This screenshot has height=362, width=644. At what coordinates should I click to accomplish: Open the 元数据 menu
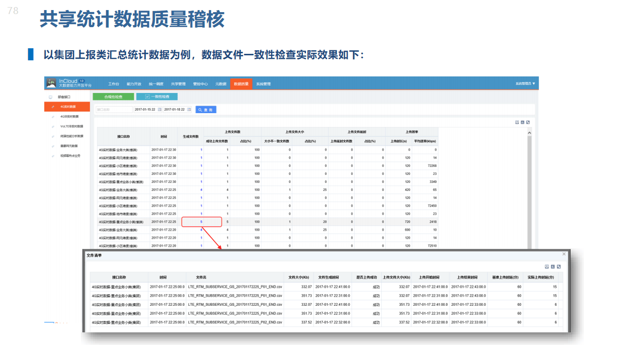pos(221,83)
